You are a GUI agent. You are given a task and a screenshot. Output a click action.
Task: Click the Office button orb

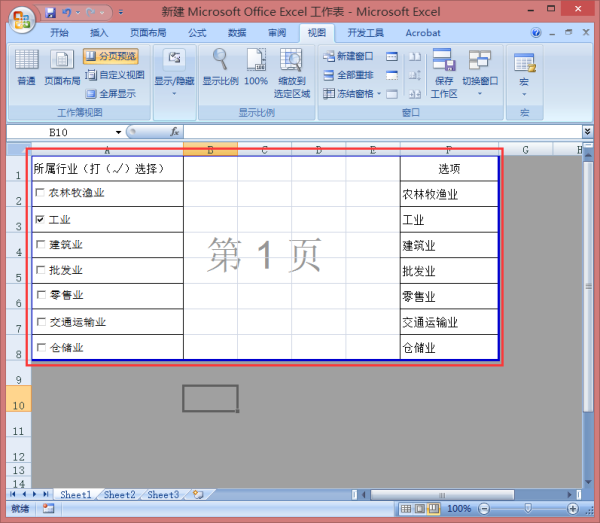point(21,19)
